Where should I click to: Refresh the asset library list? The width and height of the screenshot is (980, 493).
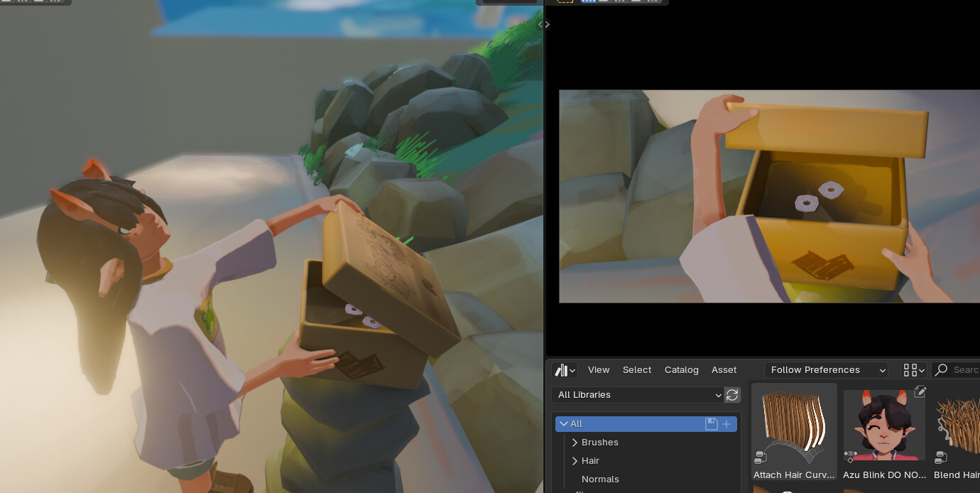(x=732, y=395)
